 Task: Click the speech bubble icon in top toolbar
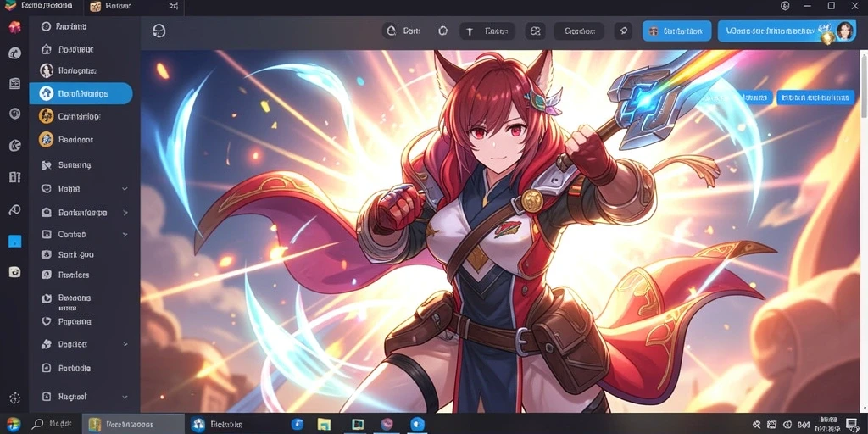[623, 31]
